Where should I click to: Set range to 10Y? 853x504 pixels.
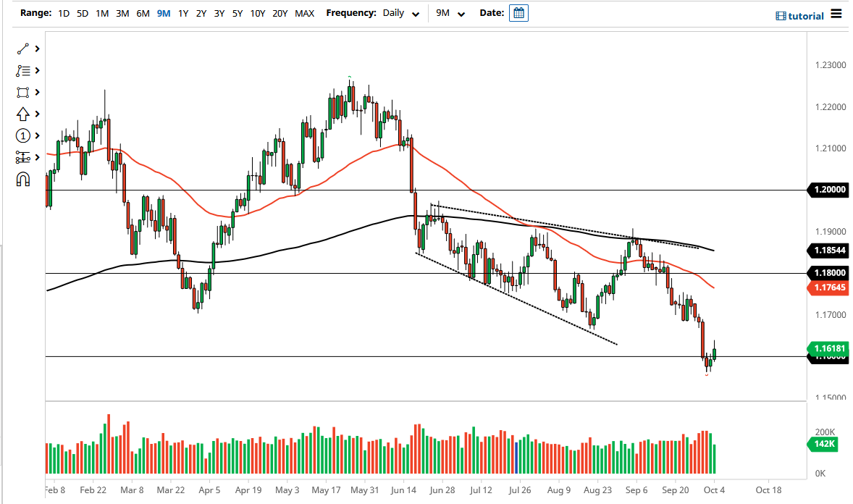coord(258,13)
